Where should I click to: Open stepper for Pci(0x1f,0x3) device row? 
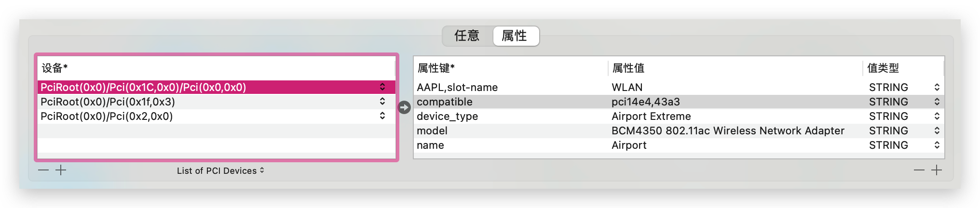[382, 101]
